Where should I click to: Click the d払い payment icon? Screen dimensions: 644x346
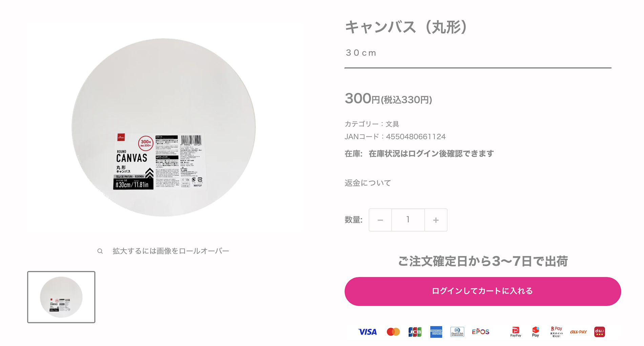point(599,332)
